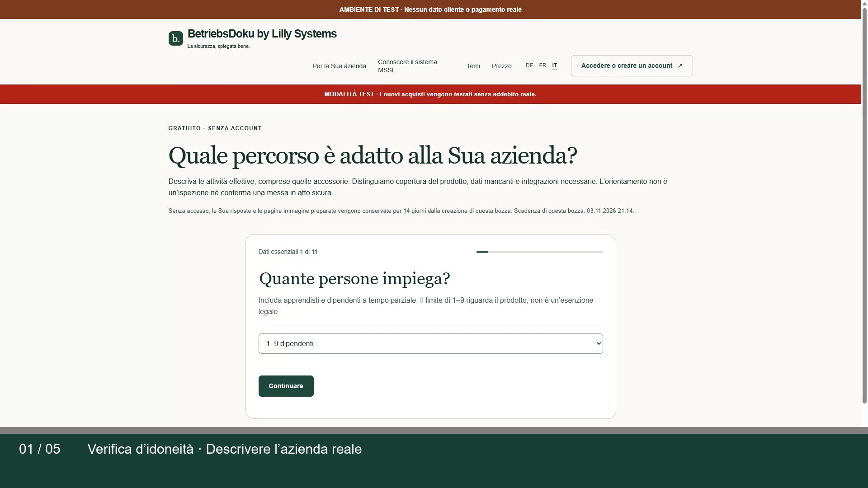868x488 pixels.
Task: Click the 'Includa apprendisti e dipendenti' hint text
Action: [425, 306]
